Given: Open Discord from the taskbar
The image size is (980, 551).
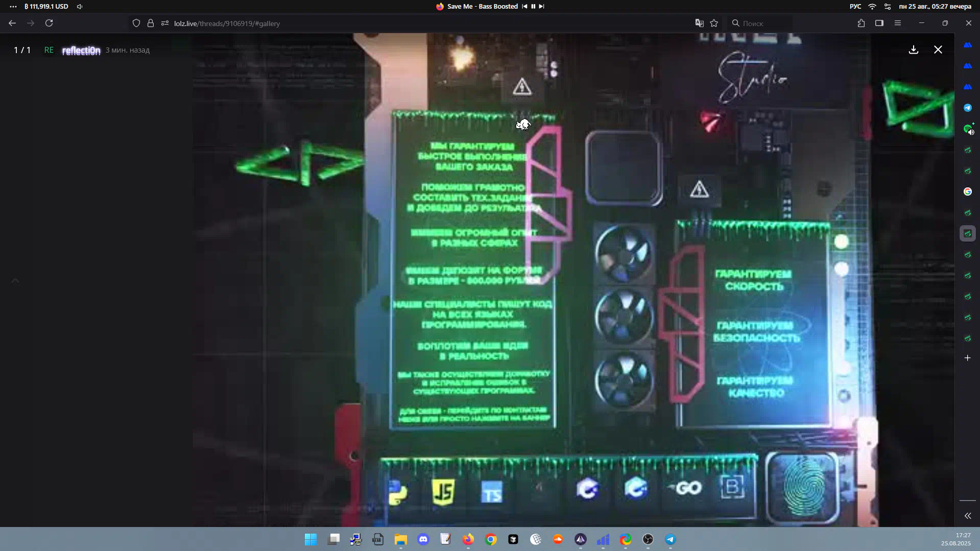Looking at the screenshot, I should [x=423, y=539].
